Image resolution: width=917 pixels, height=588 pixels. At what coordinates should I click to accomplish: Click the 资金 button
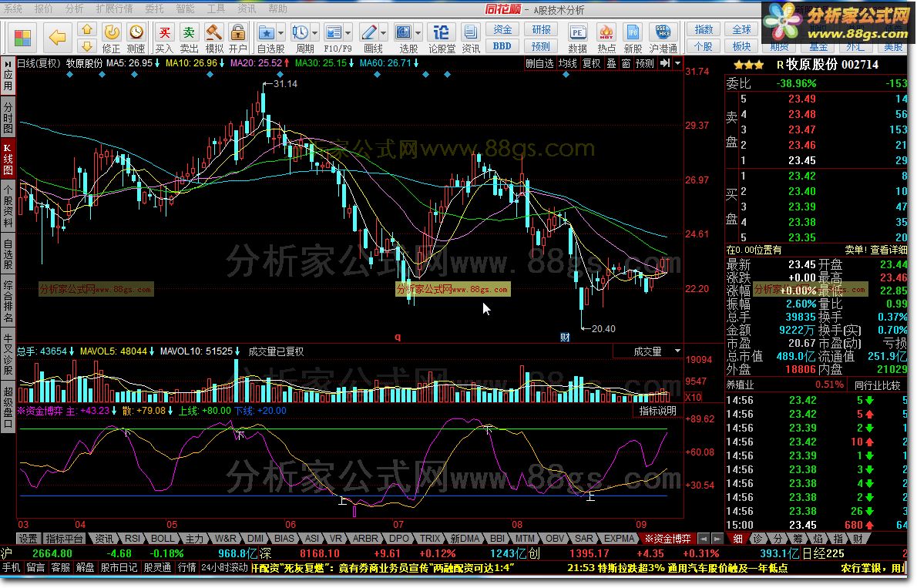click(x=502, y=30)
